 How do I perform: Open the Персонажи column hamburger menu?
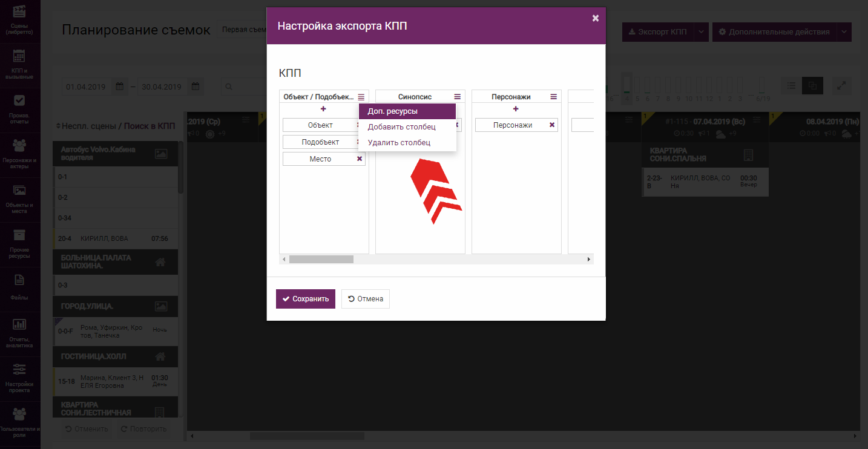point(553,97)
